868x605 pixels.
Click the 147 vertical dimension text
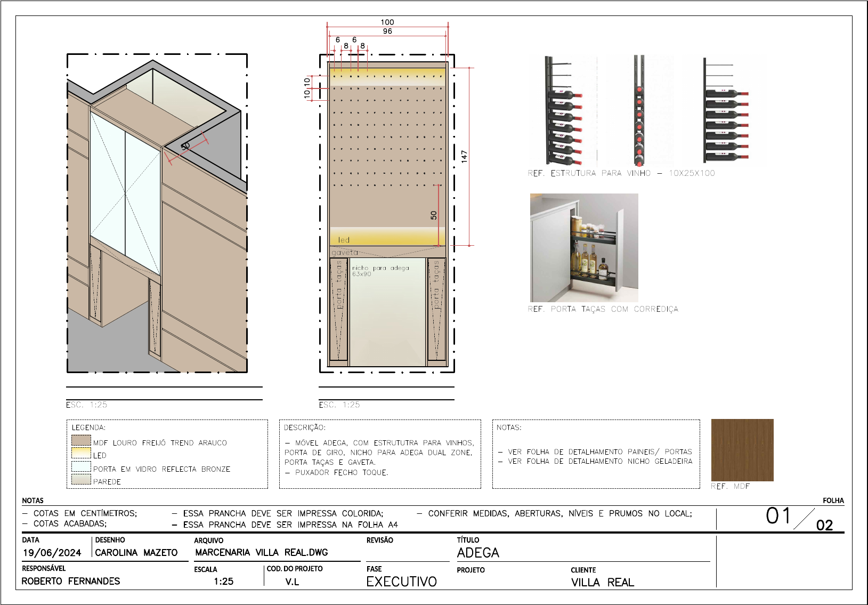click(x=464, y=156)
